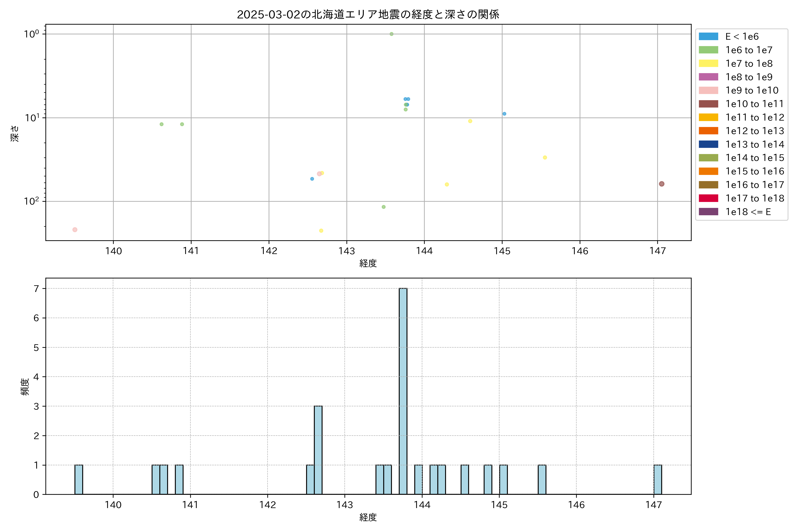This screenshot has height=532, width=798.
Task: Click the histogram bar near longitude 147
Action: [x=657, y=479]
